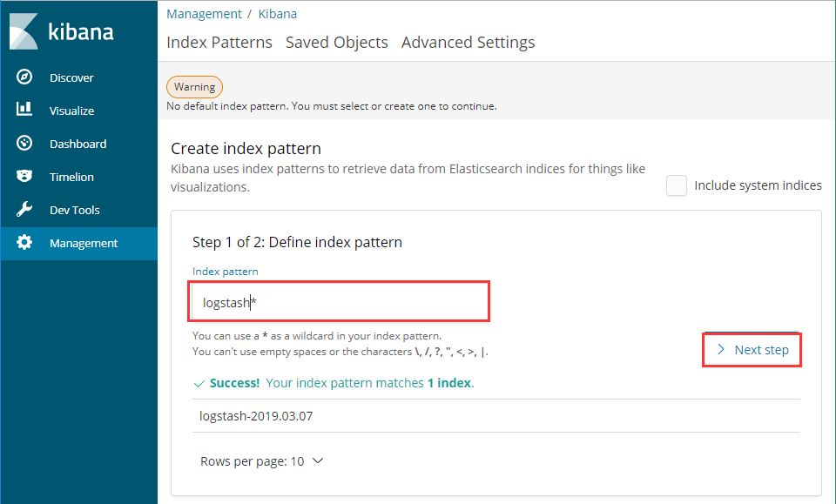Click the Next step button
Screen dimensions: 836x504
pyautogui.click(x=752, y=350)
